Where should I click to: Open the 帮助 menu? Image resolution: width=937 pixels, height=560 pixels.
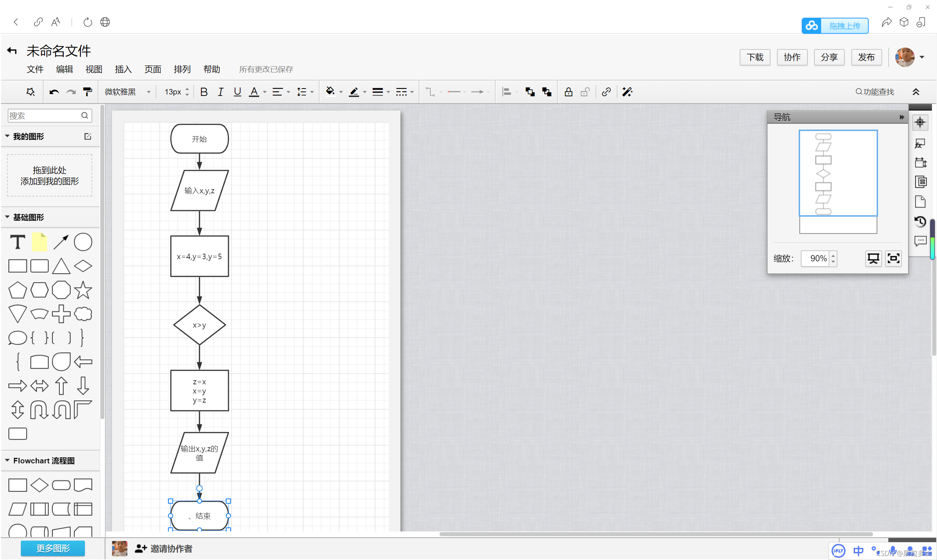pos(212,69)
